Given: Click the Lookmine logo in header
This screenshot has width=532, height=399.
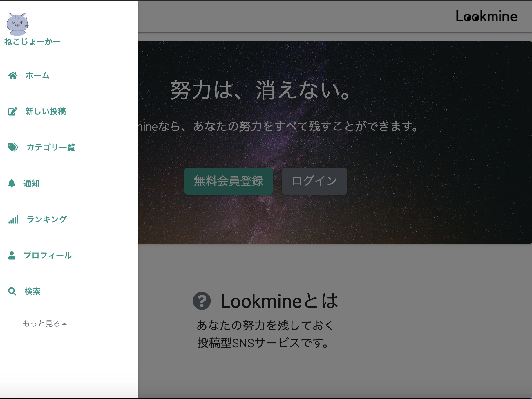Looking at the screenshot, I should coord(486,16).
